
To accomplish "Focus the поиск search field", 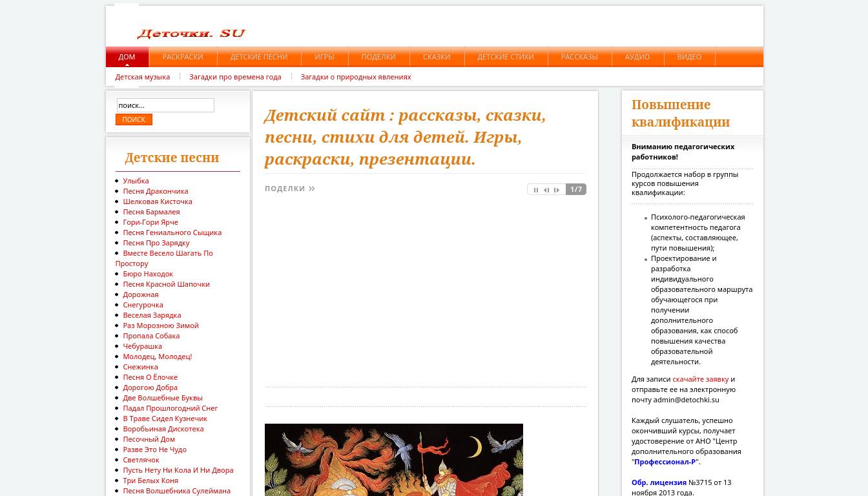I will (x=165, y=105).
